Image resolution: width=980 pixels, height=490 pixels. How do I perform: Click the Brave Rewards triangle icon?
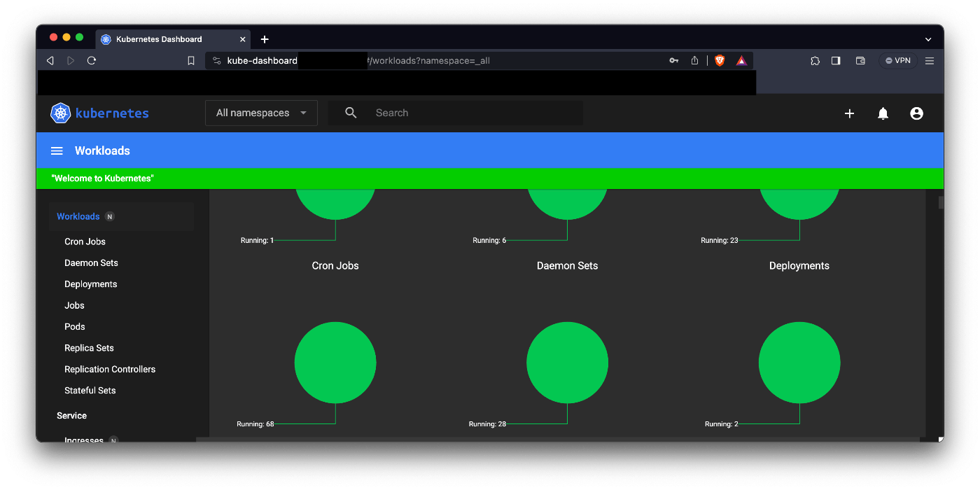741,61
